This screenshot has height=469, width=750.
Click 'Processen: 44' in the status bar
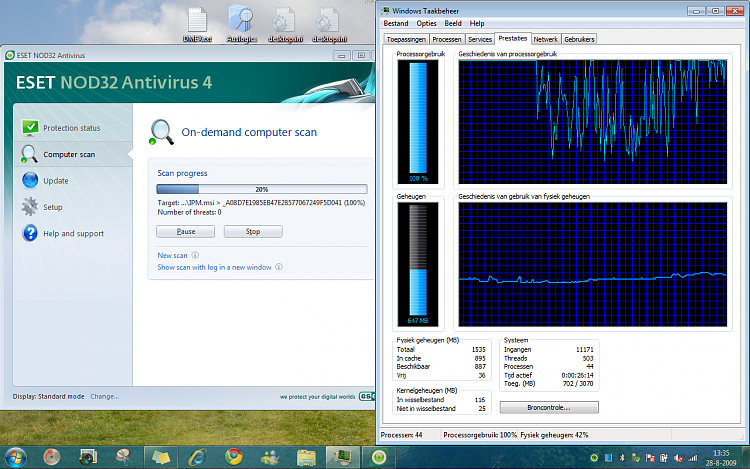coord(401,435)
